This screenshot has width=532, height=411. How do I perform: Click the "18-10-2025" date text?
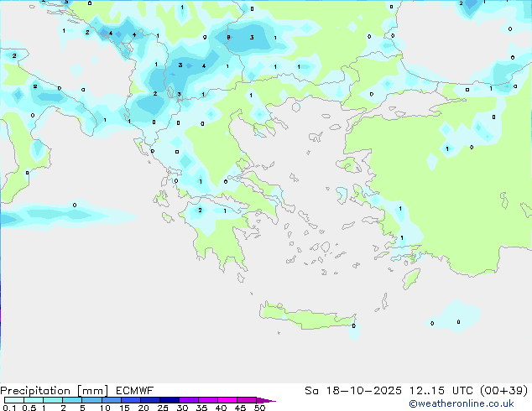pos(363,391)
